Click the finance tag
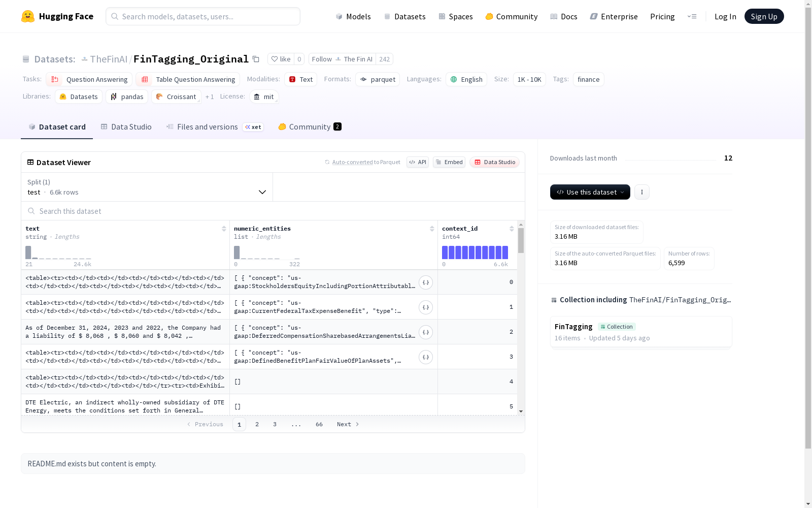This screenshot has width=812, height=508. click(589, 79)
